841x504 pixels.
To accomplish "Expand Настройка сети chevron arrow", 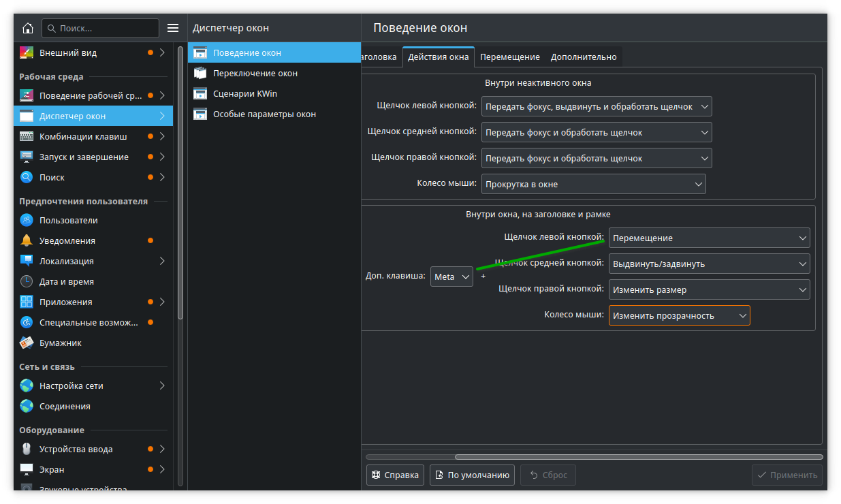I will pos(162,385).
